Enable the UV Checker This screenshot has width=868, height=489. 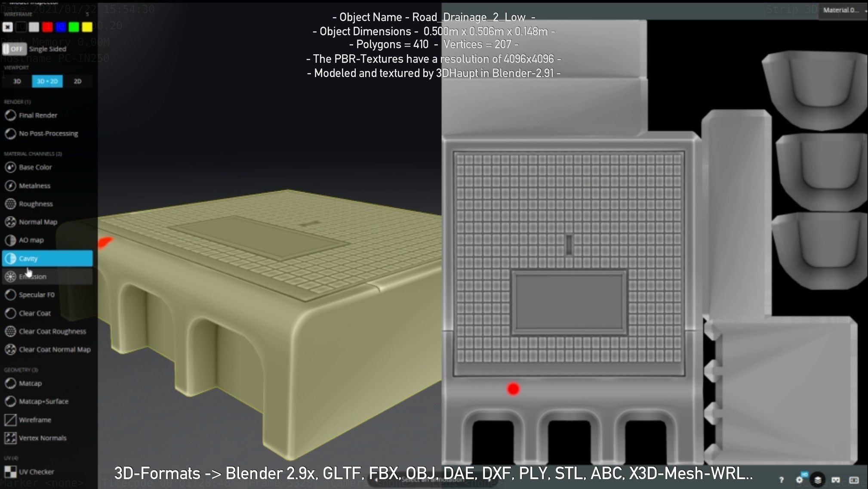[36, 472]
